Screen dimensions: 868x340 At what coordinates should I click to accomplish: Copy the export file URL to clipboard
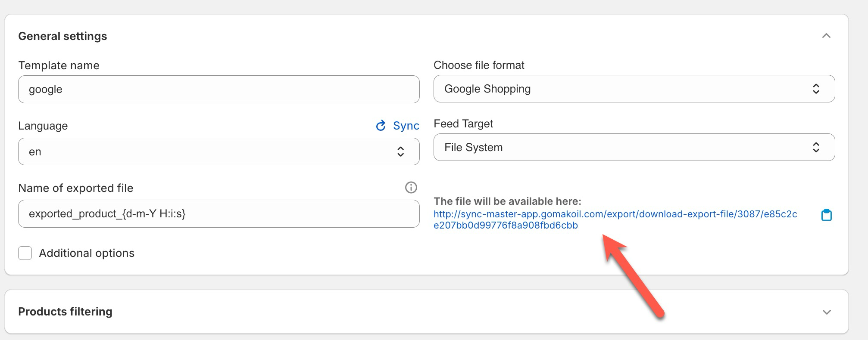(826, 215)
